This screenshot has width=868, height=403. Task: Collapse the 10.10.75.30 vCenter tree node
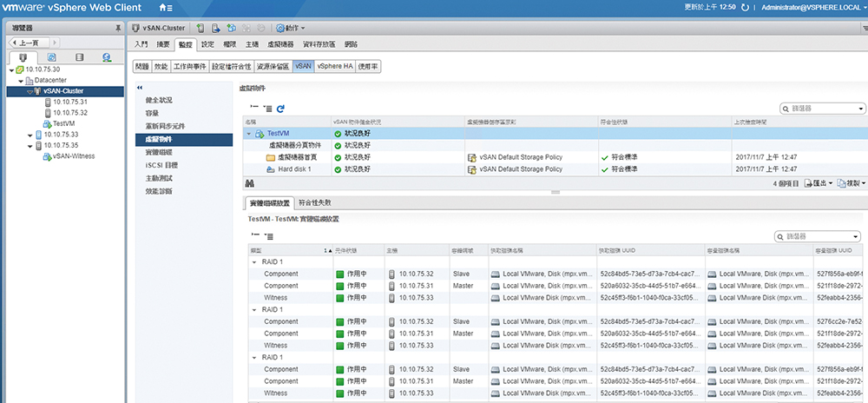point(12,69)
